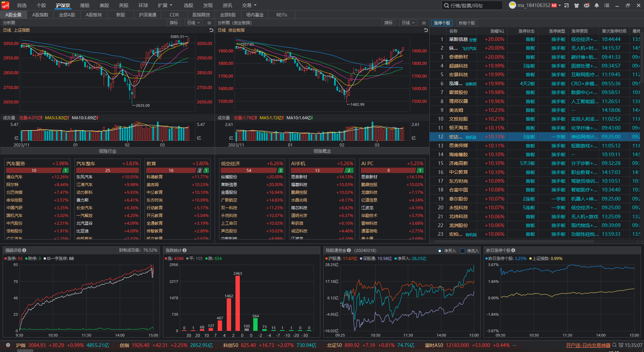The width and height of the screenshot is (644, 352).
Task: Open the 美股 menu
Action: pyautogui.click(x=104, y=5)
